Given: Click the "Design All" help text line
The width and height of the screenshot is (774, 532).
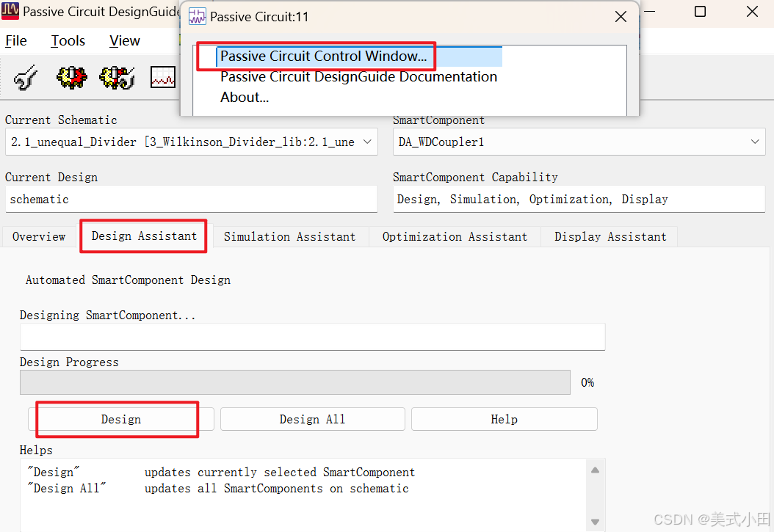Looking at the screenshot, I should 218,489.
